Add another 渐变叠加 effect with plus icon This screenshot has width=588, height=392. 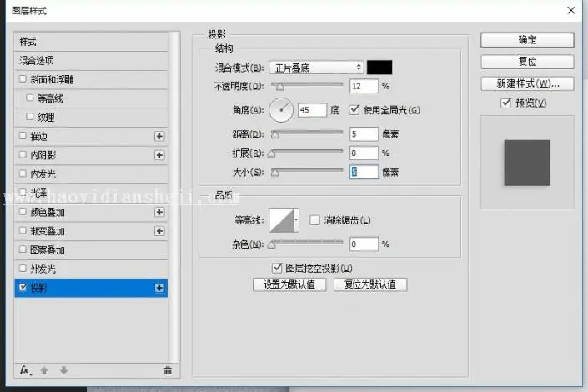[x=159, y=231]
